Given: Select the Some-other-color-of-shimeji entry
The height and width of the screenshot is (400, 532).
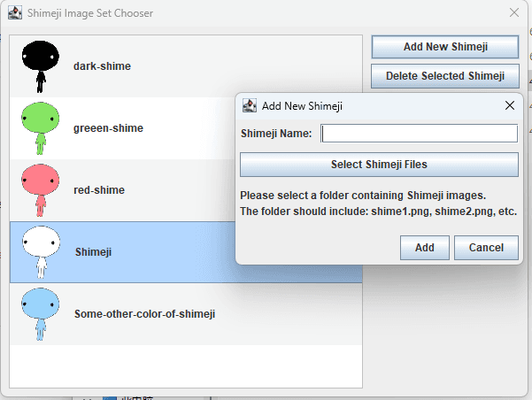Looking at the screenshot, I should [186, 314].
